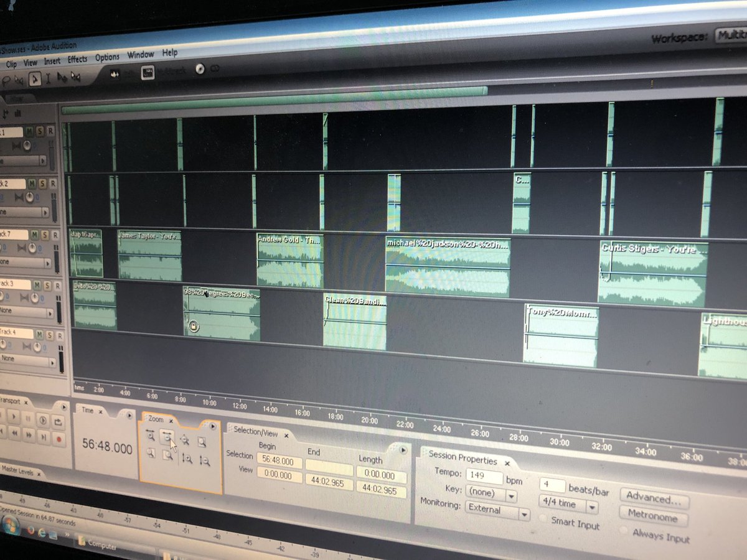747x560 pixels.
Task: Click Zoom In Horizontally icon
Action: pos(151,435)
